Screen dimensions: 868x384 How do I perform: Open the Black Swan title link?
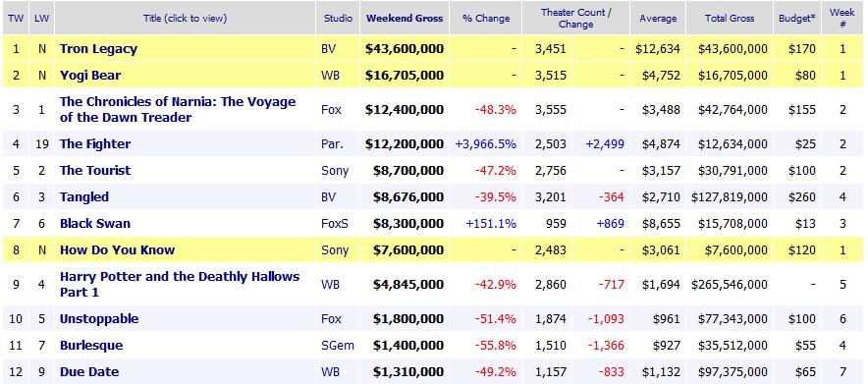click(95, 224)
